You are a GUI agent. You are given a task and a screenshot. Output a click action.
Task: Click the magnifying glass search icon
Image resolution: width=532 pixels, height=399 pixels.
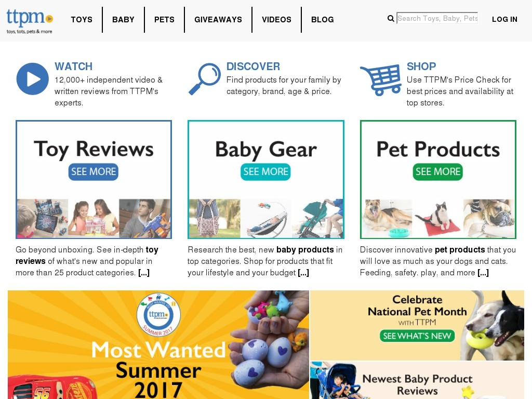391,19
